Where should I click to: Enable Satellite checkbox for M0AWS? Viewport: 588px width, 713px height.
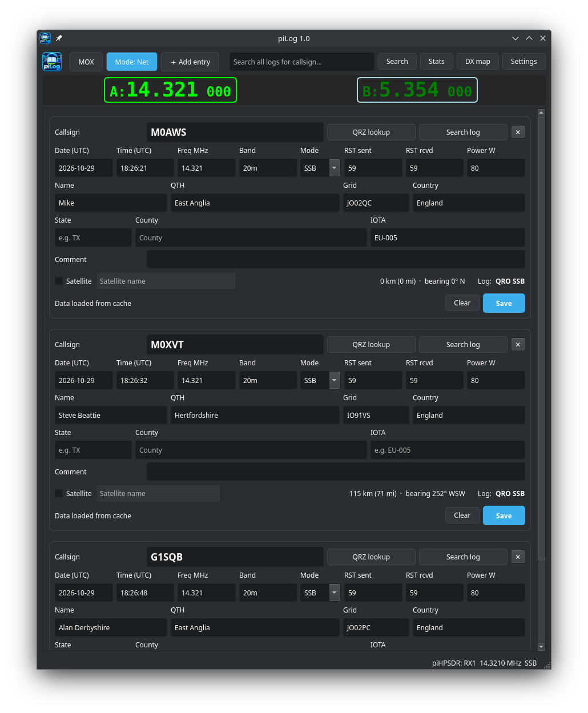pyautogui.click(x=59, y=281)
